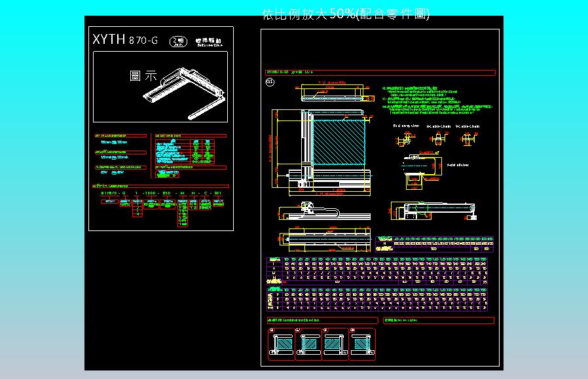Click the 1000 segment in the model code
Image resolution: width=588 pixels, height=379 pixels.
[150, 193]
